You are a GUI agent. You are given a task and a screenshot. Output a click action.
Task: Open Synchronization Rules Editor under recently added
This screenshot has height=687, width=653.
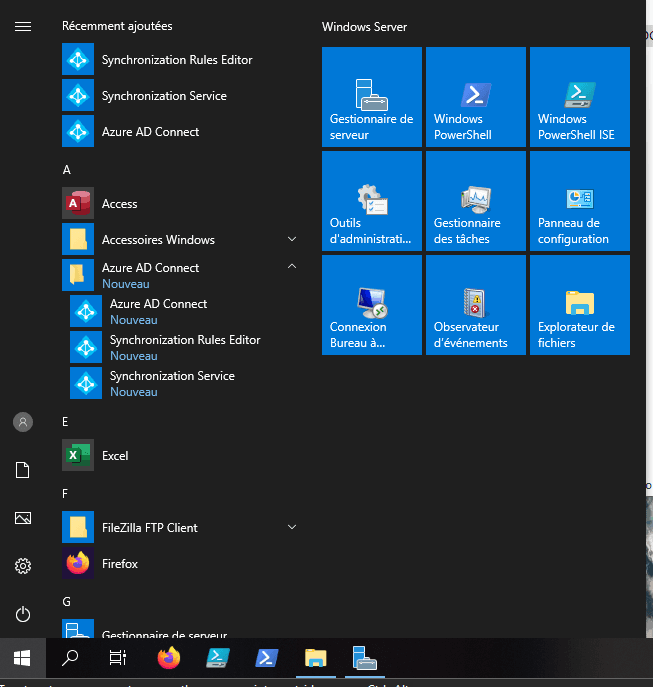pos(176,60)
